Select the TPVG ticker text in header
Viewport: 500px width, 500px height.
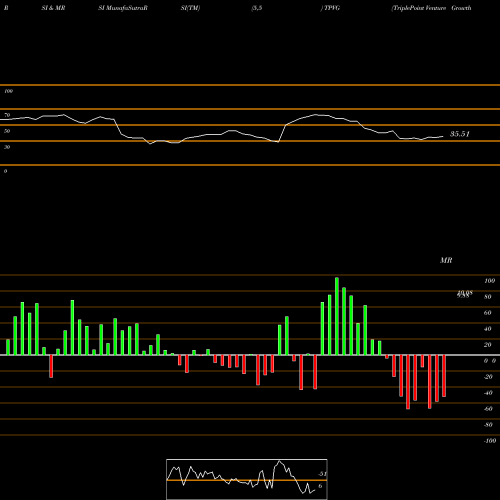[x=332, y=8]
